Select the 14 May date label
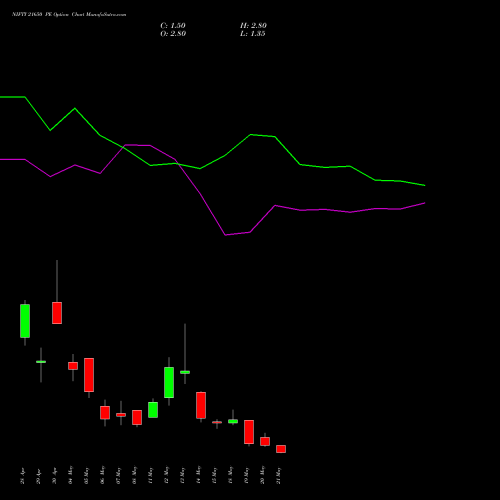Image resolution: width=500 pixels, height=500 pixels. point(198,475)
